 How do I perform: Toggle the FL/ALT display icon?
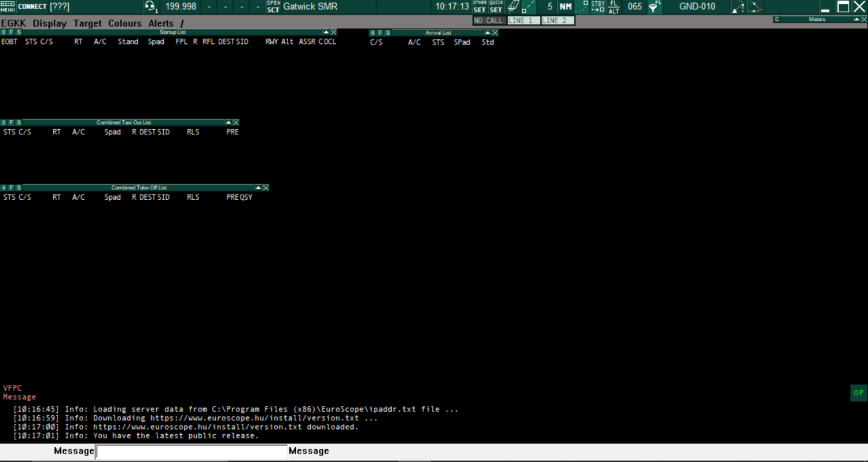point(614,6)
